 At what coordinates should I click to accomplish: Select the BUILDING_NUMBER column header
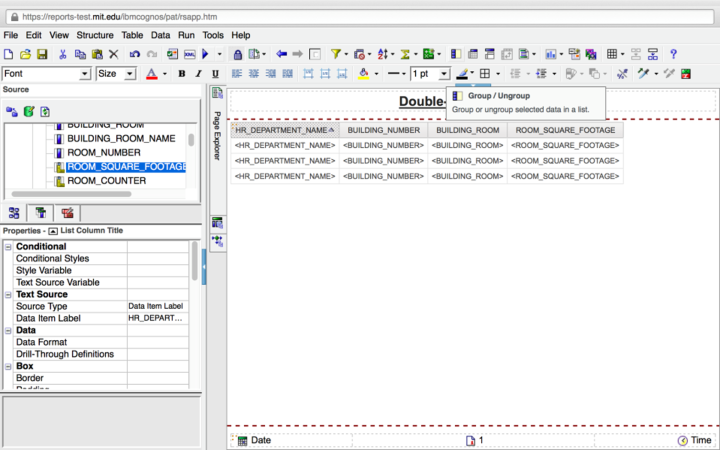[x=383, y=130]
